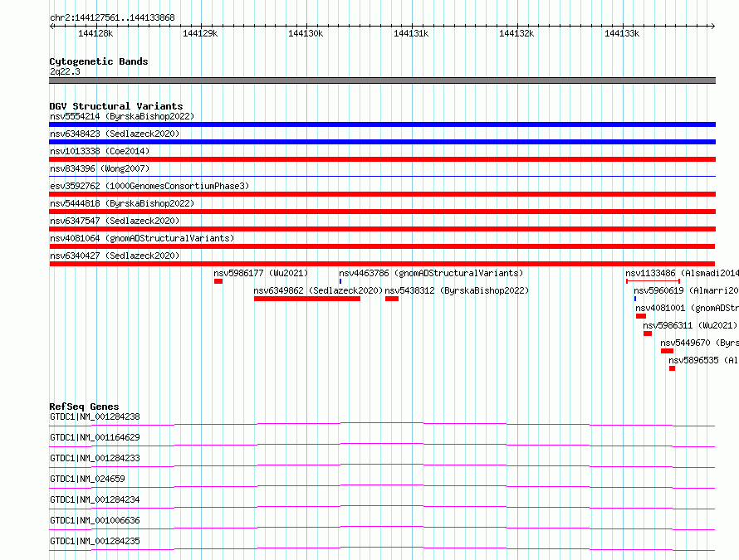The height and width of the screenshot is (560, 739).
Task: Click the DGV Structural Variants track title
Action: 116,106
